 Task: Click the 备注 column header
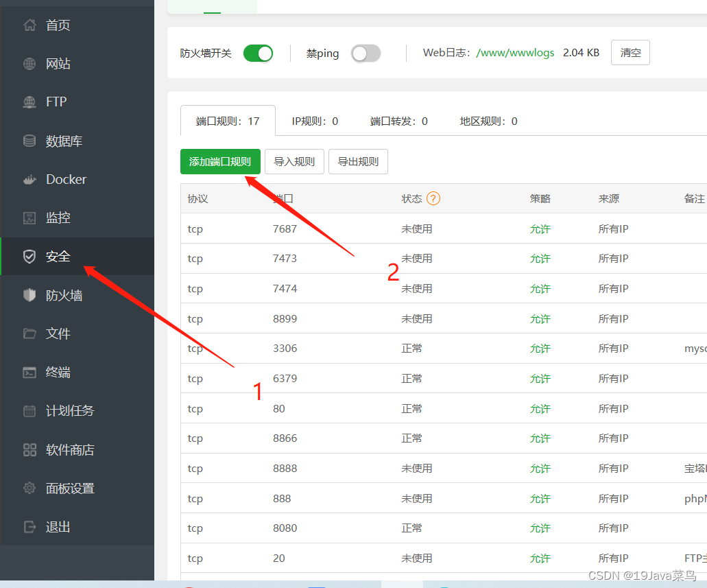point(694,198)
